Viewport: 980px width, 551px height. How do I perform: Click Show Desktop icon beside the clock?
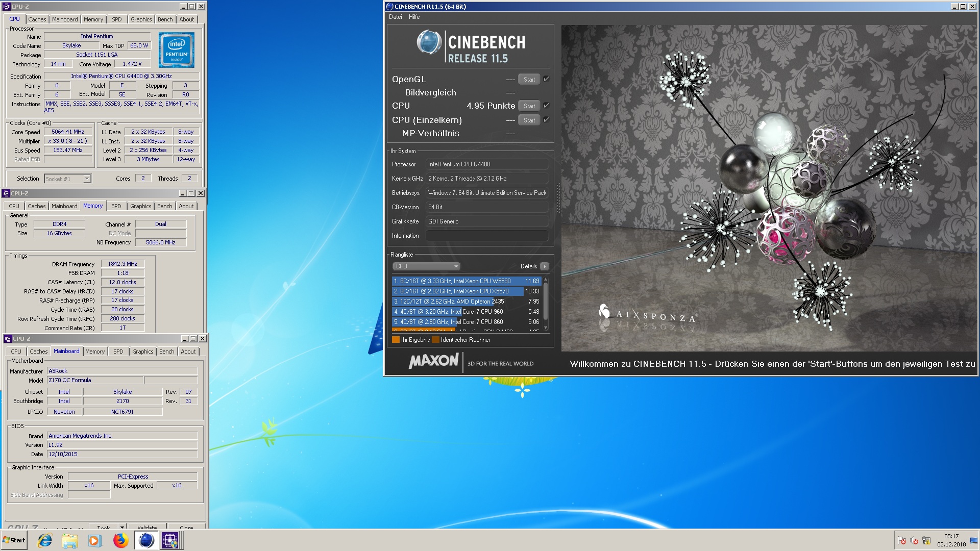coord(974,540)
